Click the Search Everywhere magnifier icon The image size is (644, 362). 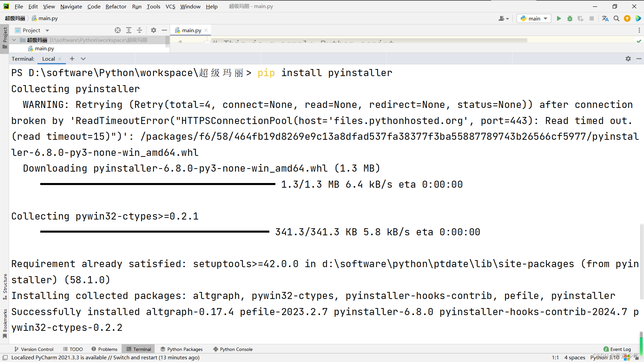pos(616,18)
